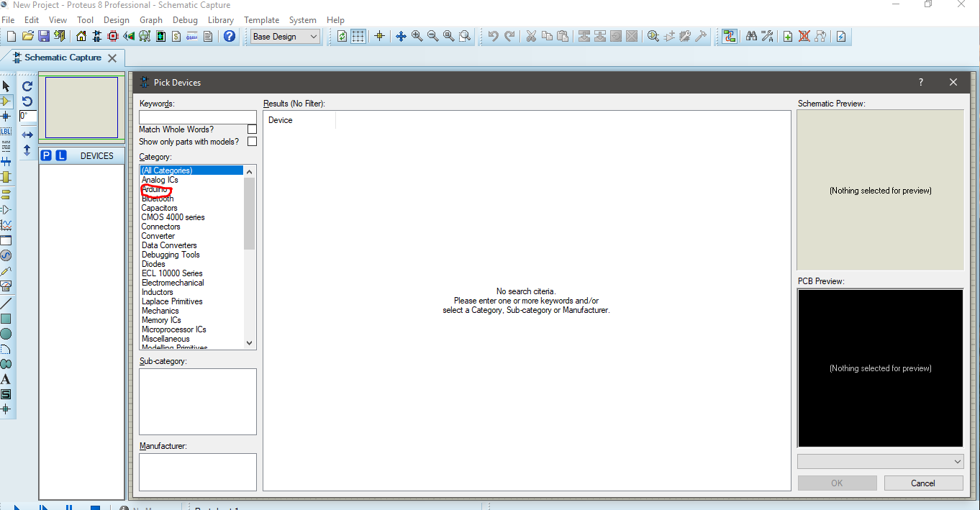Select the arrow Selection Mode tool
The height and width of the screenshot is (510, 980).
(x=6, y=86)
